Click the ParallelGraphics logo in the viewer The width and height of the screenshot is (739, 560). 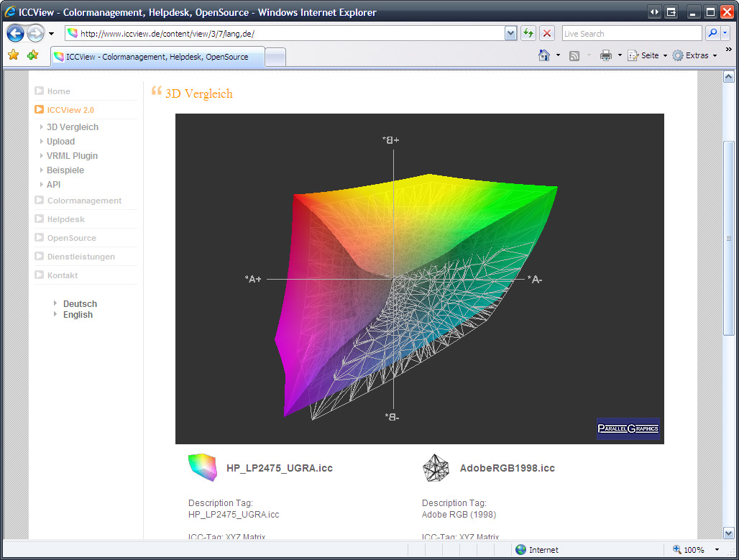click(x=628, y=429)
